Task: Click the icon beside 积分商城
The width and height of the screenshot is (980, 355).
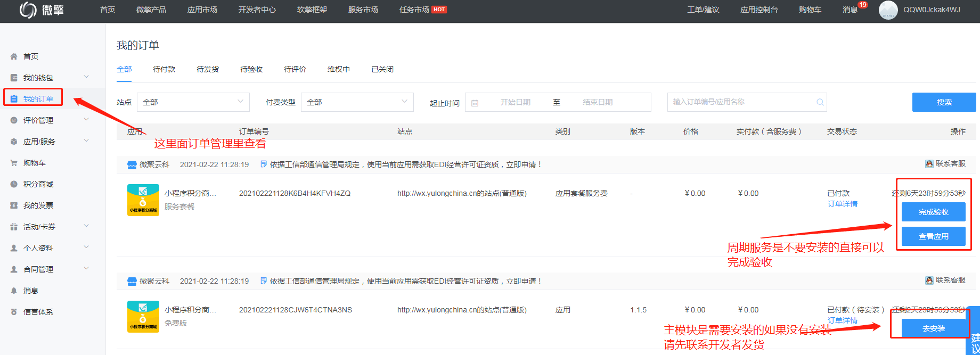Action: pos(14,184)
